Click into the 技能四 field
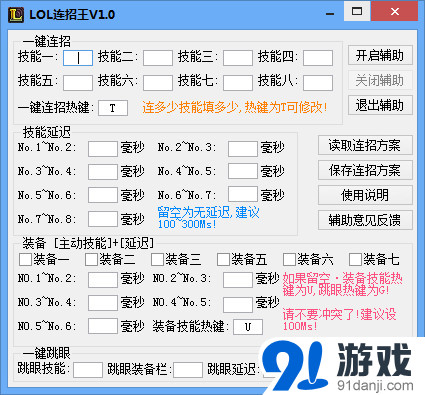This screenshot has height=395, width=425. pos(318,58)
